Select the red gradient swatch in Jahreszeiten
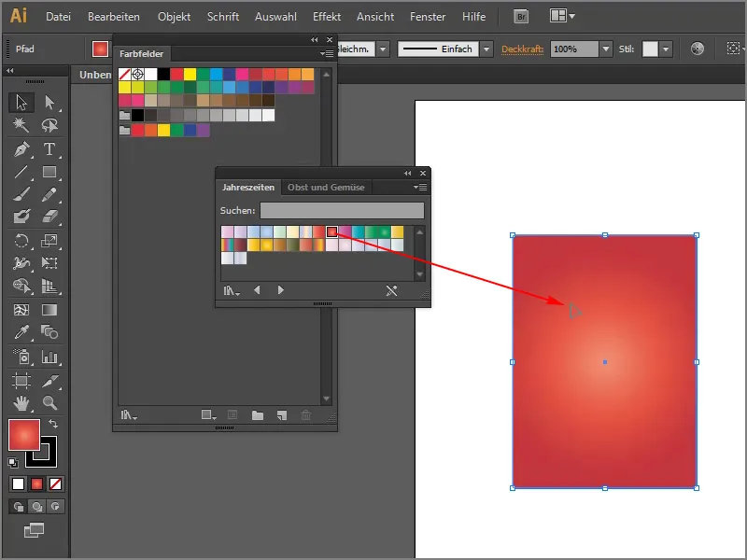The width and height of the screenshot is (747, 560). point(331,231)
